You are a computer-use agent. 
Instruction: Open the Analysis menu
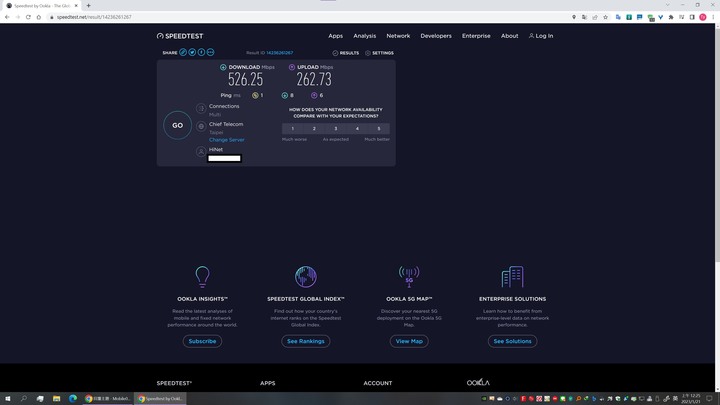coord(365,36)
